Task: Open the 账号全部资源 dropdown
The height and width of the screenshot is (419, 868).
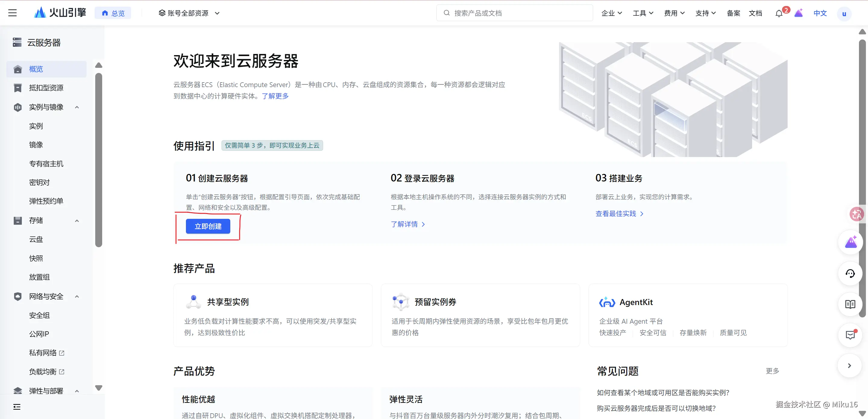Action: [189, 13]
